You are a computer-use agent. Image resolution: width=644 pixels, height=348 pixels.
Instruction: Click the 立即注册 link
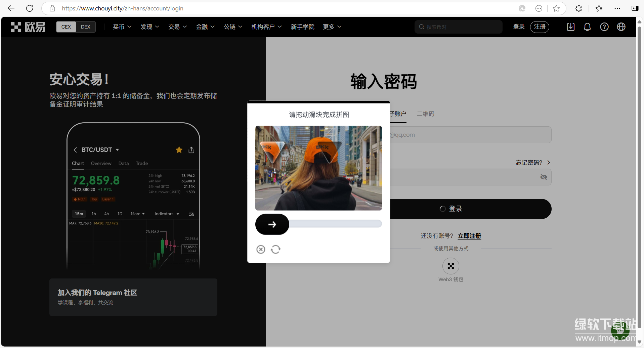(469, 236)
